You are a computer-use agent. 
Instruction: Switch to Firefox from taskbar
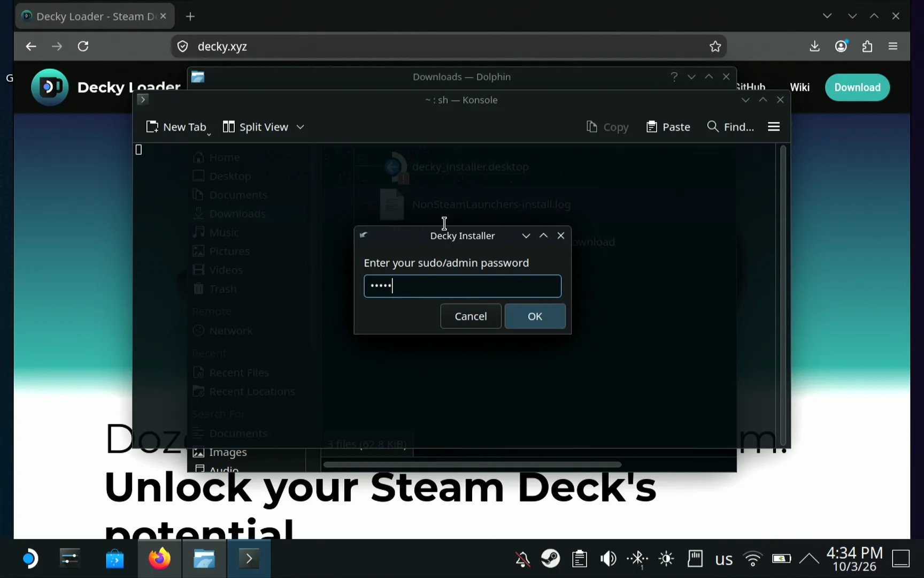pyautogui.click(x=159, y=559)
